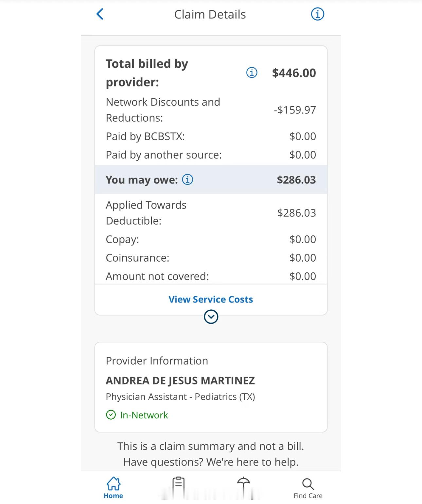The image size is (422, 504).
Task: Tap the info icon next to You may owe
Action: point(187,180)
